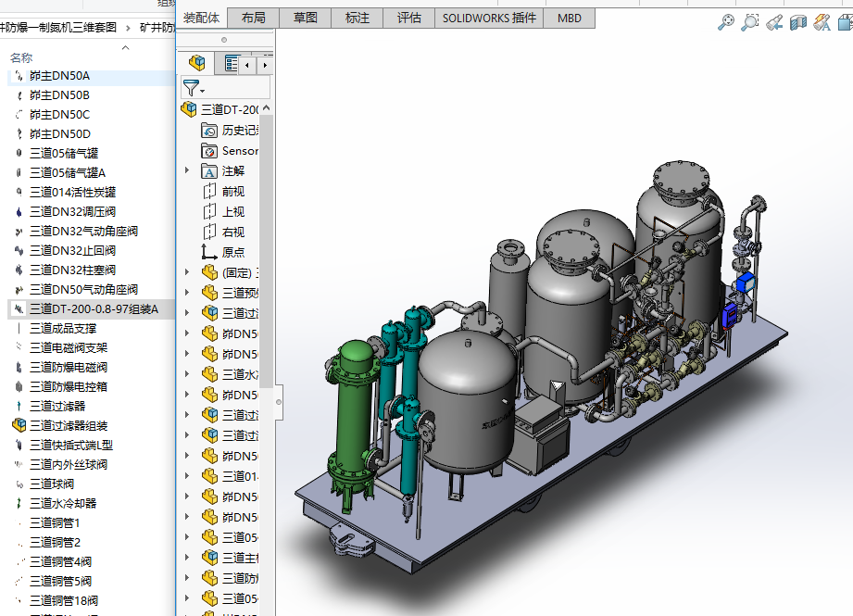The height and width of the screenshot is (616, 853).
Task: Select the 前视 front plane item
Action: 232,192
